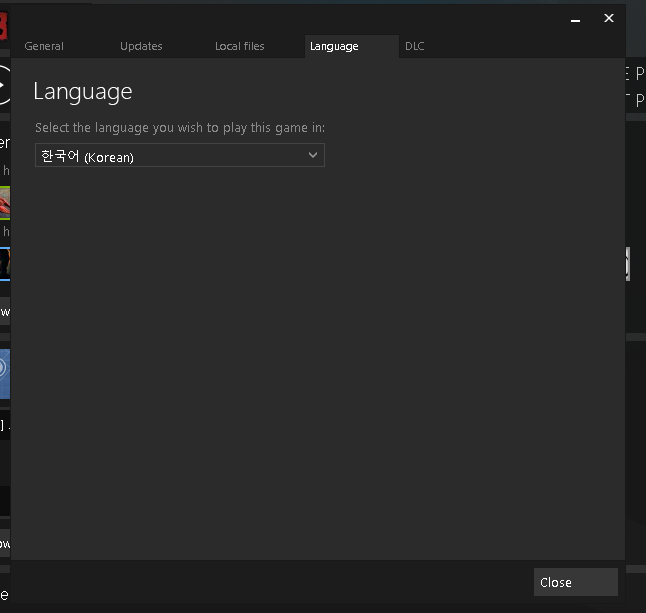
Task: Minimize the properties window
Action: tap(576, 19)
